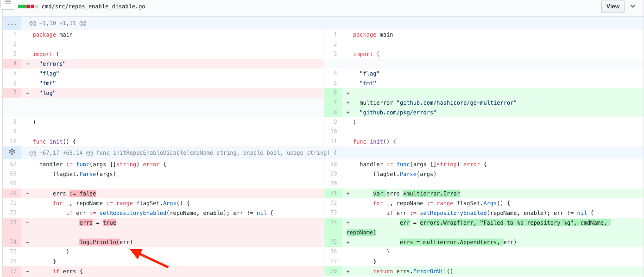This screenshot has height=277, width=644.
Task: Click the for-range flagSet.Args() loop on new line 72
Action: point(442,203)
